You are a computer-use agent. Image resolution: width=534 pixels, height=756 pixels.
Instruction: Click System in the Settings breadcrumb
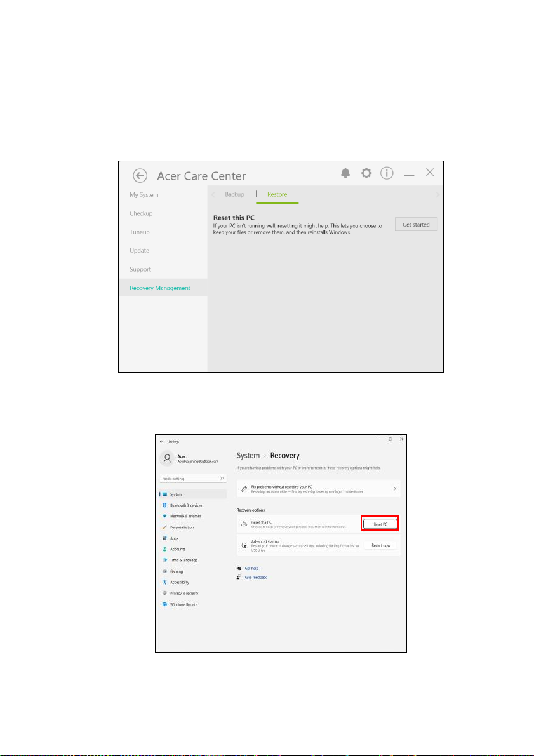248,456
